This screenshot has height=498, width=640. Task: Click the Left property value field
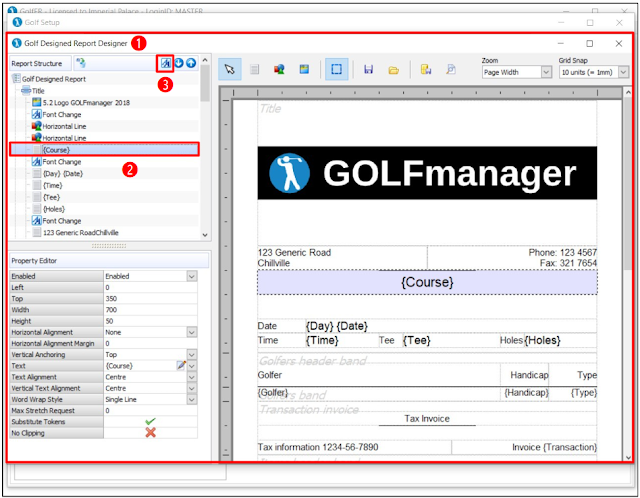tap(150, 287)
